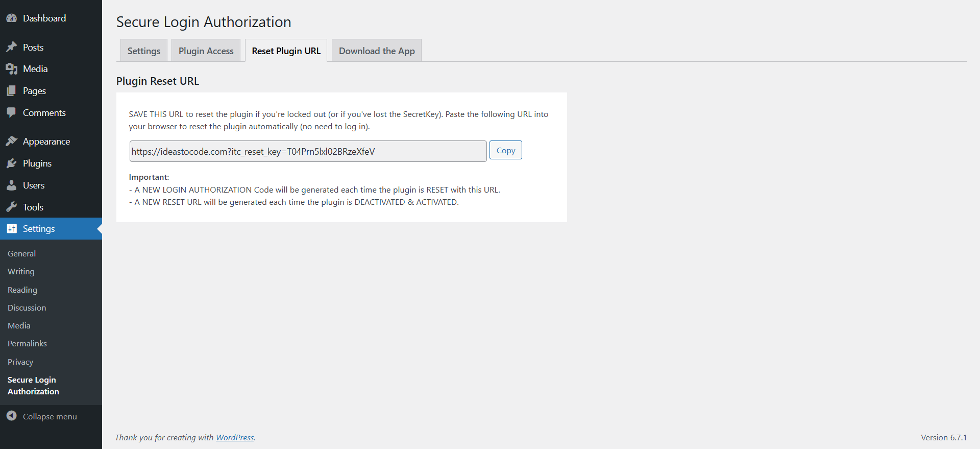The height and width of the screenshot is (449, 980).
Task: Click the Posts pushpin icon
Action: [x=12, y=47]
